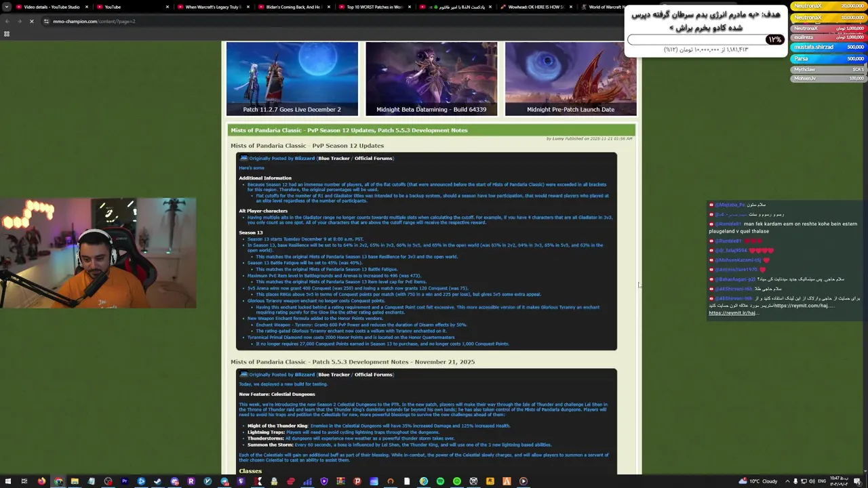Open Midnight Beta Datamining Build 64339 thumbnail
Screen dimensions: 868x488
431,79
